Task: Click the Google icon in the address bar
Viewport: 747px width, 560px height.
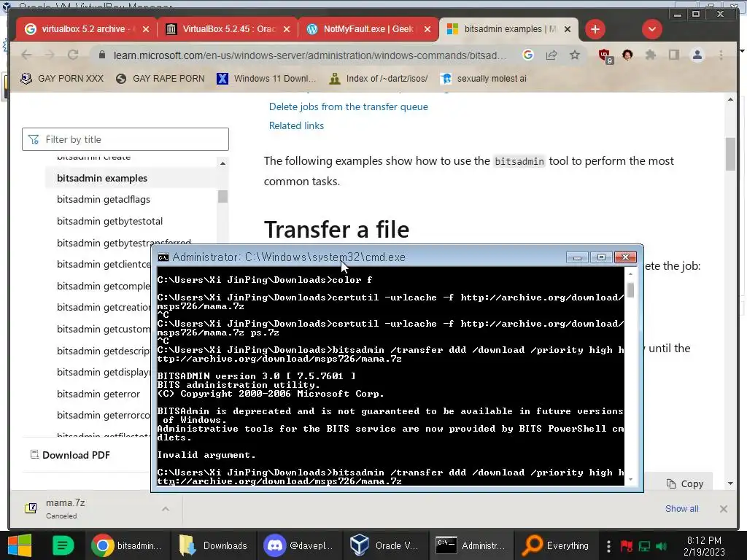Action: pos(528,55)
